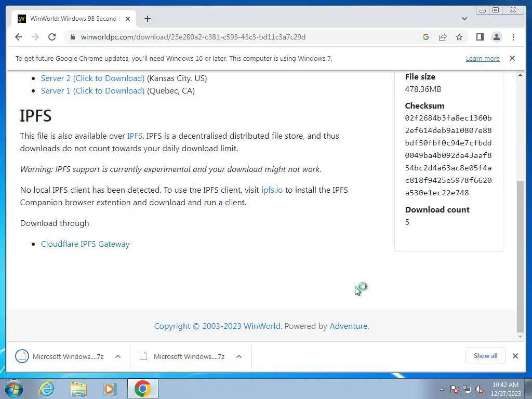The height and width of the screenshot is (399, 532).
Task: Open the IPFS link in description
Action: [x=135, y=136]
